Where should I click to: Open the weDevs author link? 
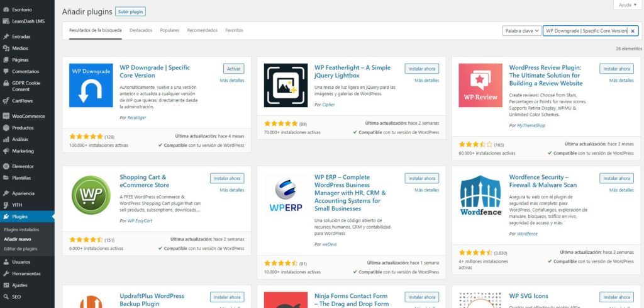(x=330, y=244)
